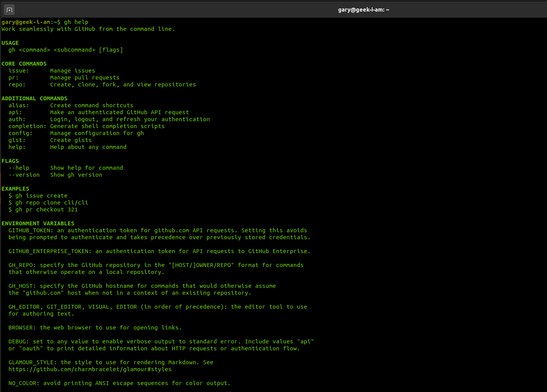
Task: Click the typed command 'gh help'
Action: [76, 22]
